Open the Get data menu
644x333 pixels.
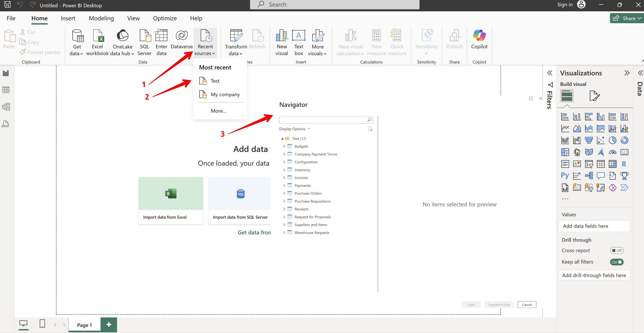(x=77, y=43)
